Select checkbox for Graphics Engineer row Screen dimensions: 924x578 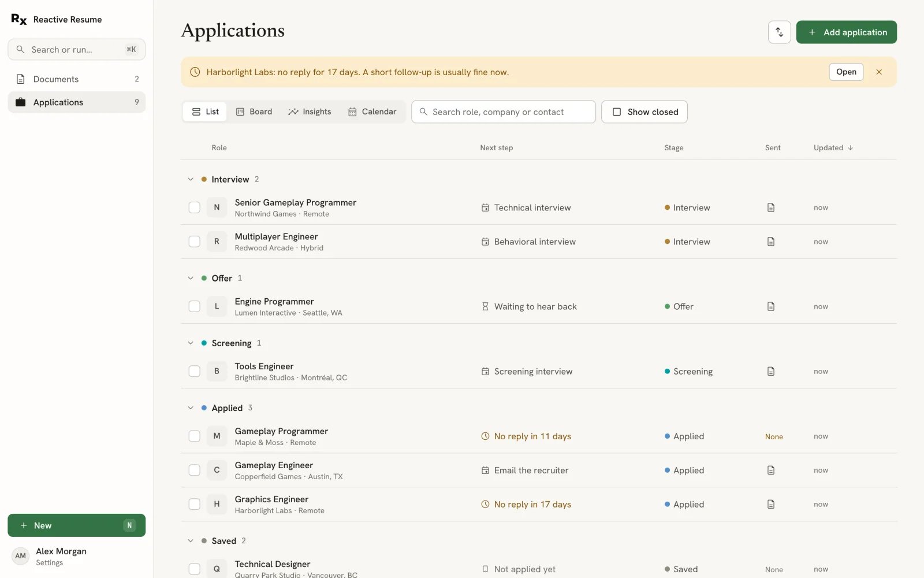(195, 505)
